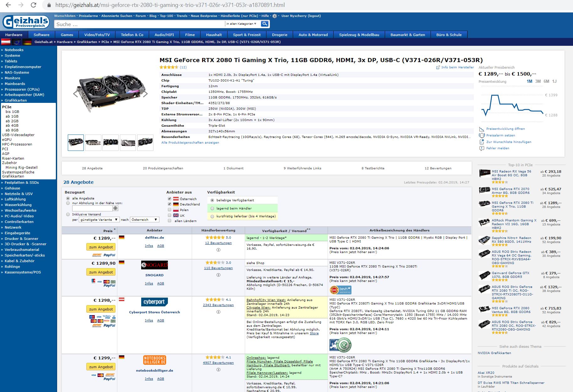
Task: Click the cyberport shop logo
Action: point(154,302)
